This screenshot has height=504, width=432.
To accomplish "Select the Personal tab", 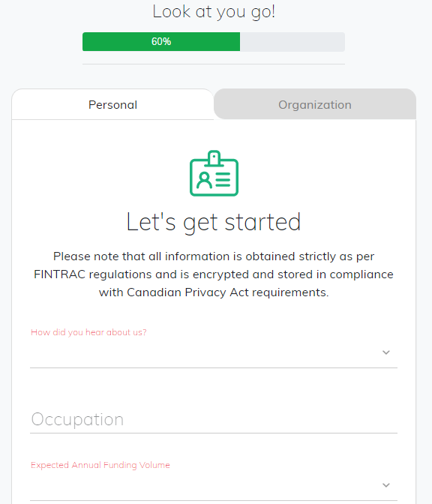I will (112, 104).
